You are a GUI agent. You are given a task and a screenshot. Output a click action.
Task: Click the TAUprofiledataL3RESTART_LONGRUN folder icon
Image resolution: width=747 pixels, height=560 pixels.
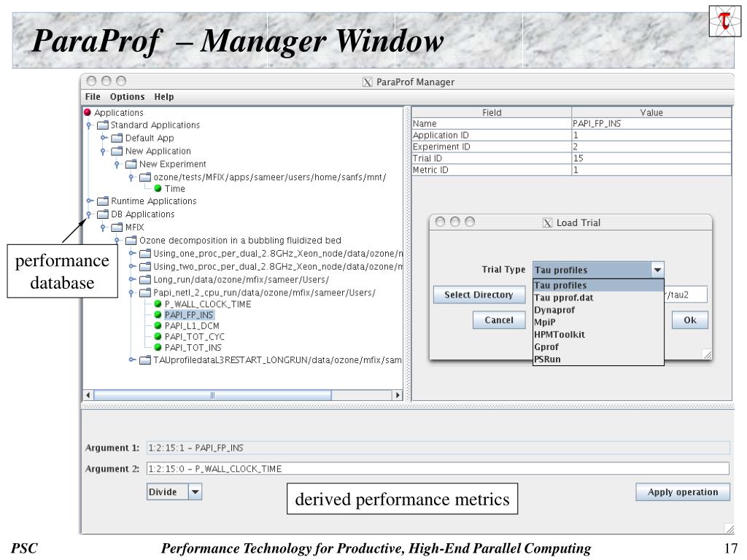point(145,360)
